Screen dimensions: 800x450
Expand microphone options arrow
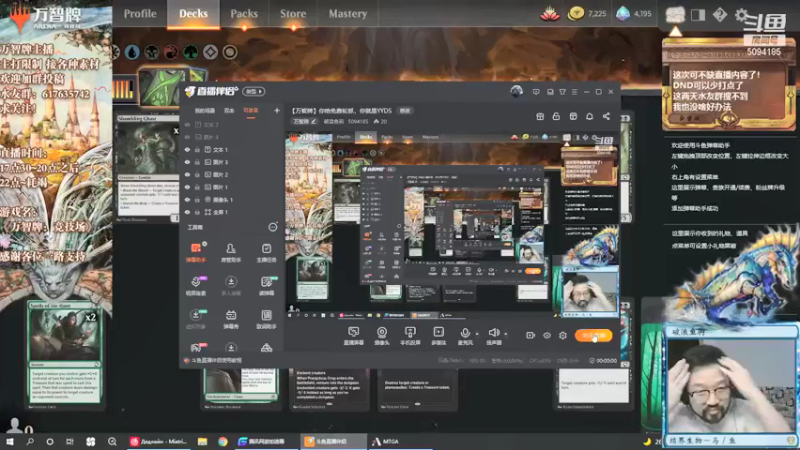[477, 334]
